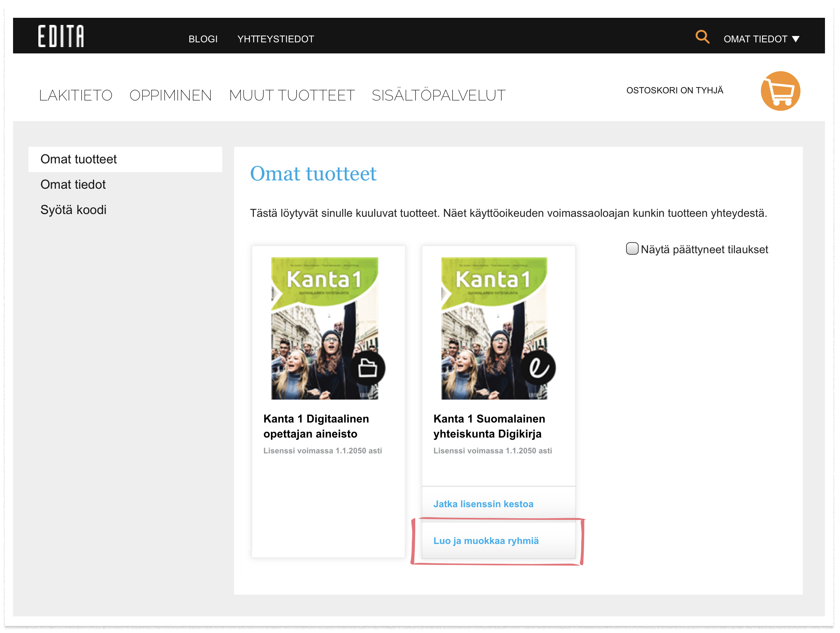Viewport: 840px width, 633px height.
Task: Click the folder badge on Kanta 1 Digitaalinen cover
Action: 367,368
